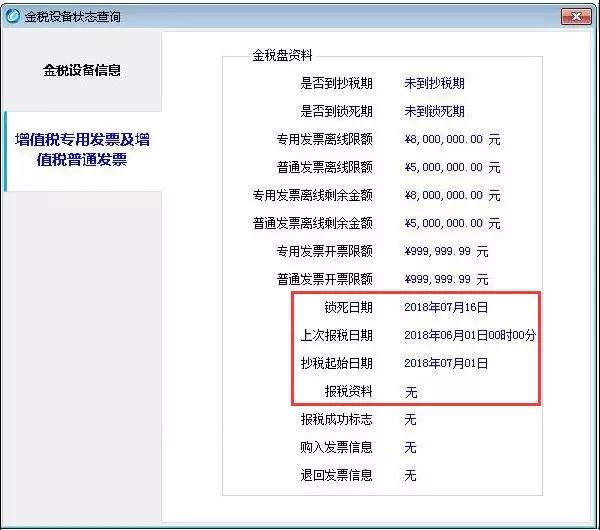The image size is (600, 530).
Task: Click the value 2018年06月01日00时00分
Action: pyautogui.click(x=470, y=335)
